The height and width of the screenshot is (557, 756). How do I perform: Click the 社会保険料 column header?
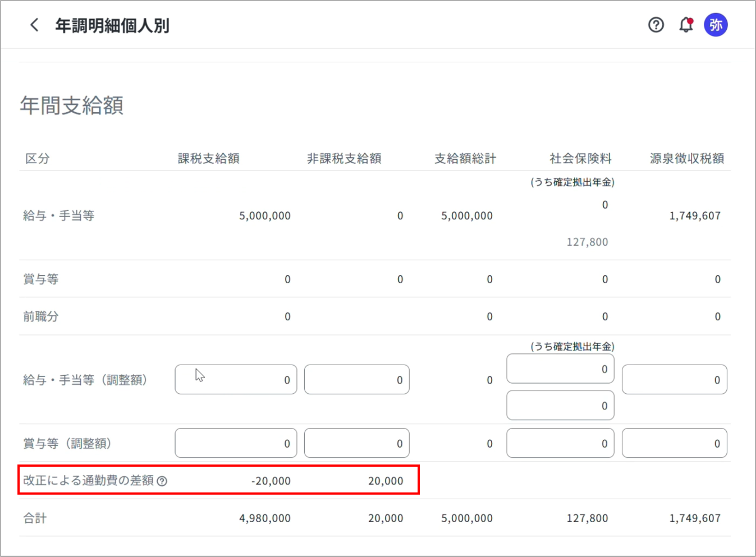580,159
